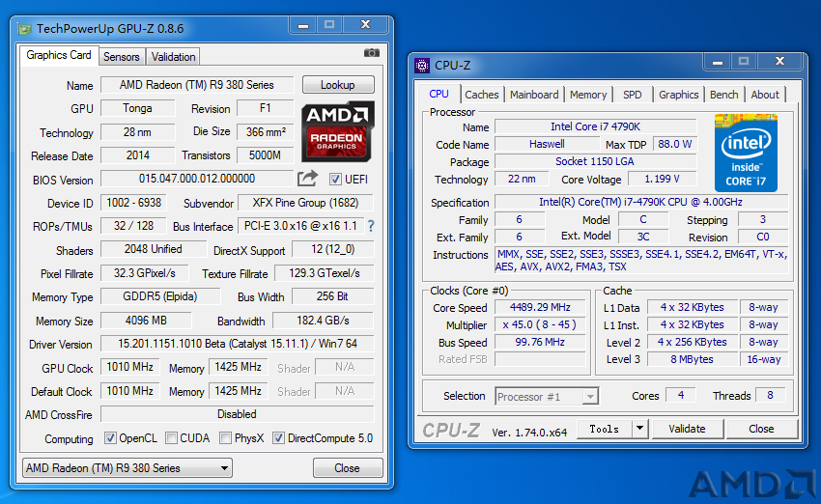821x504 pixels.
Task: Click the CPU-Z title bar app icon
Action: tap(422, 66)
